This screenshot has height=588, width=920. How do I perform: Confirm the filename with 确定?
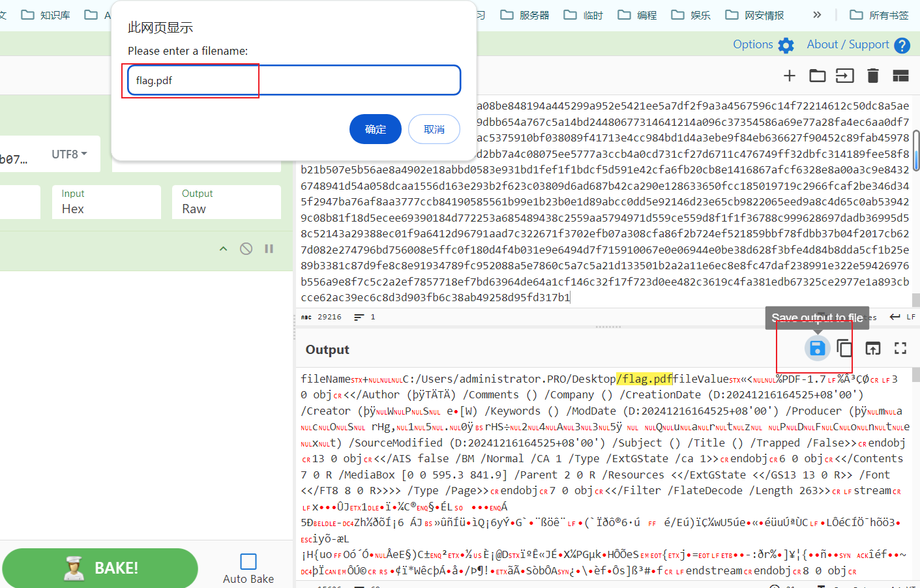[x=376, y=129]
